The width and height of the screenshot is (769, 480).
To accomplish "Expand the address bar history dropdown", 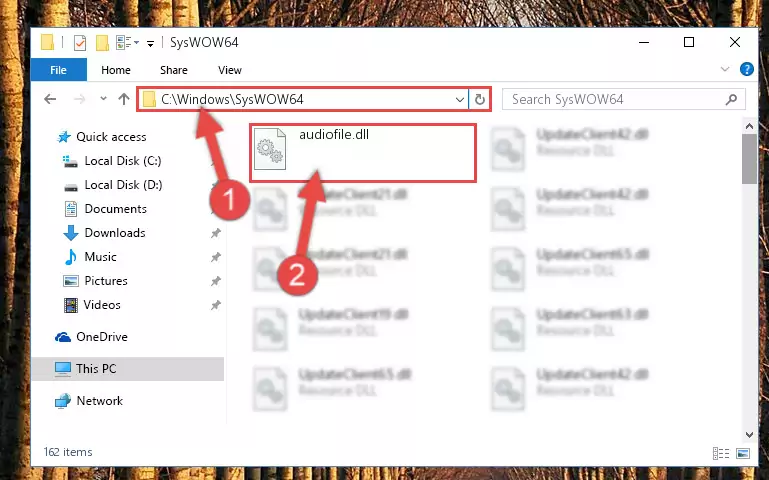I will click(x=460, y=100).
